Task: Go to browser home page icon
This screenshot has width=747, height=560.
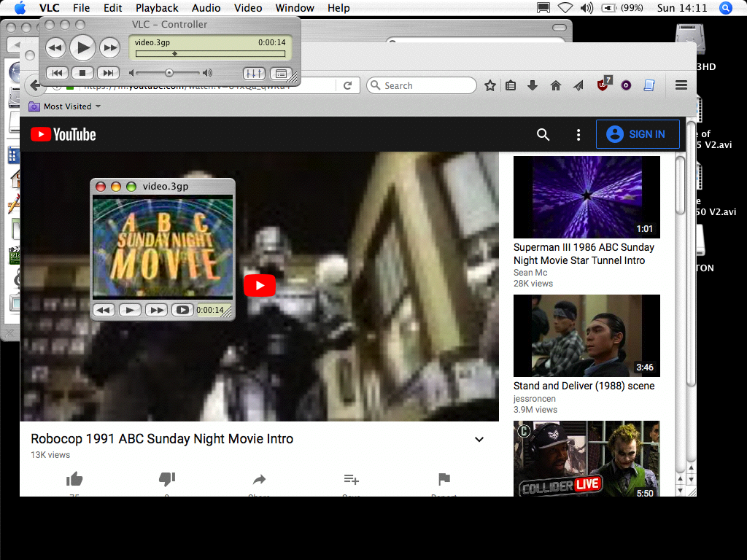Action: pos(555,86)
